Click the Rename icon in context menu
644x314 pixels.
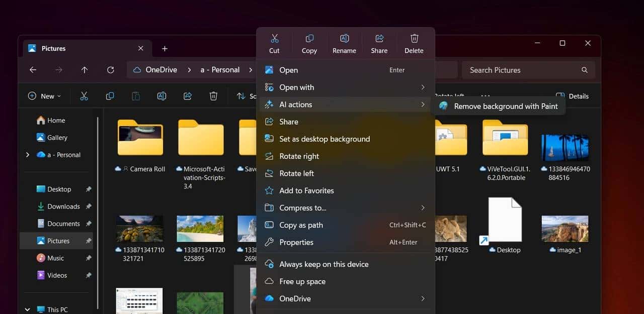[344, 39]
